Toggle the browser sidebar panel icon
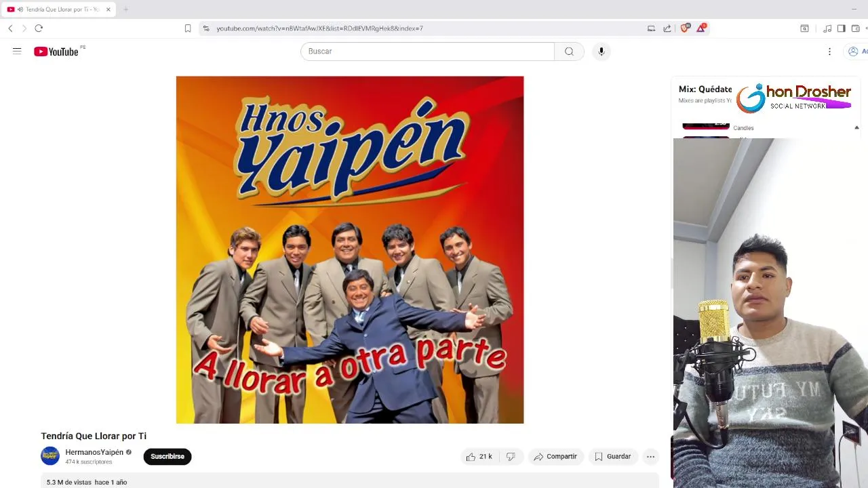The image size is (868, 488). 841,28
